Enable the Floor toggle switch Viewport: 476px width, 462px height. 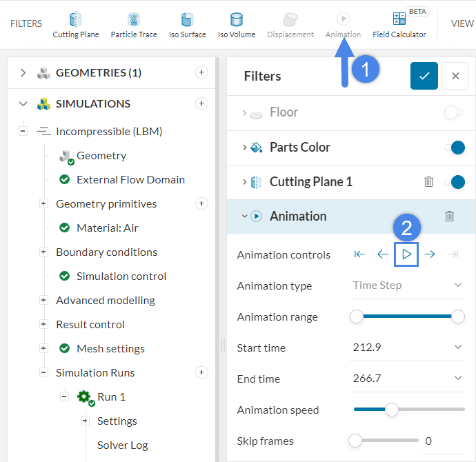(454, 112)
